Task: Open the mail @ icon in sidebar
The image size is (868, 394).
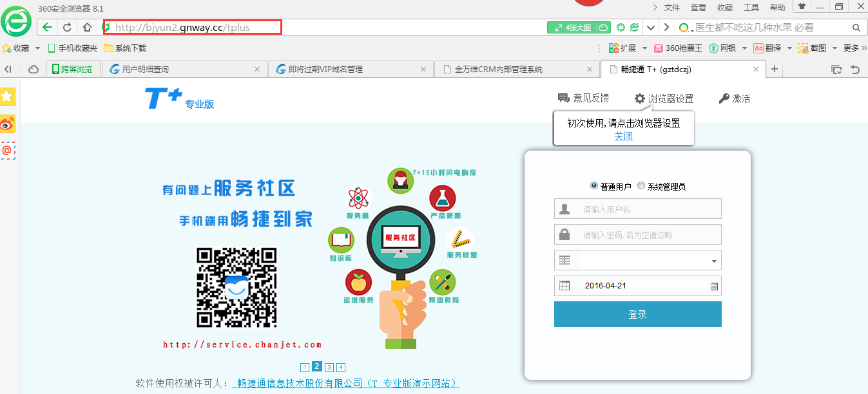Action: pyautogui.click(x=8, y=151)
